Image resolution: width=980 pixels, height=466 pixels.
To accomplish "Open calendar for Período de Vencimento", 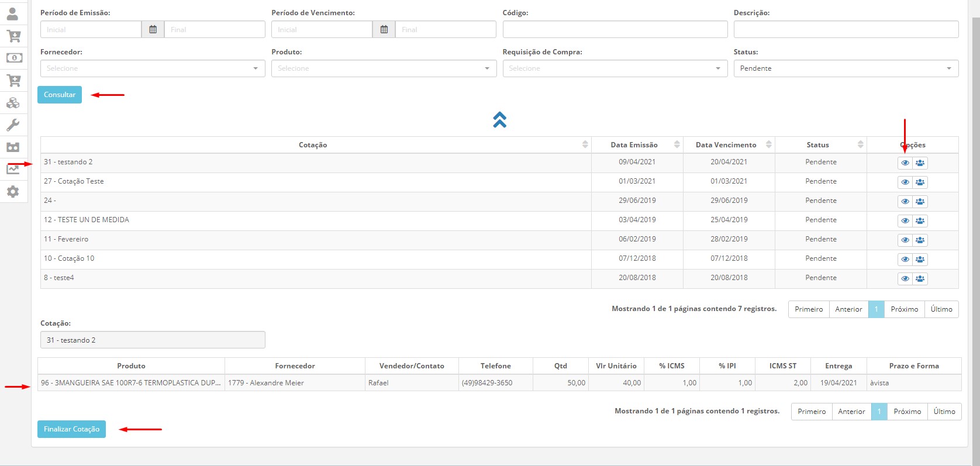I will click(x=384, y=29).
